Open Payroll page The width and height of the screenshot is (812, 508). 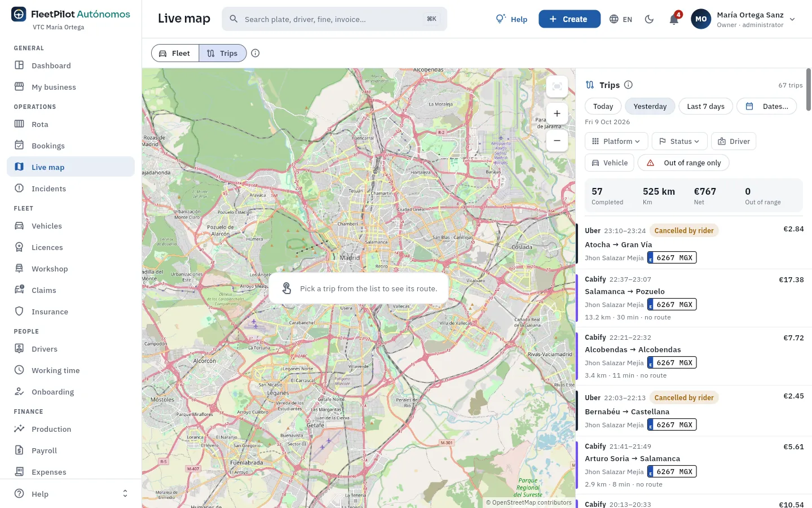click(70, 450)
